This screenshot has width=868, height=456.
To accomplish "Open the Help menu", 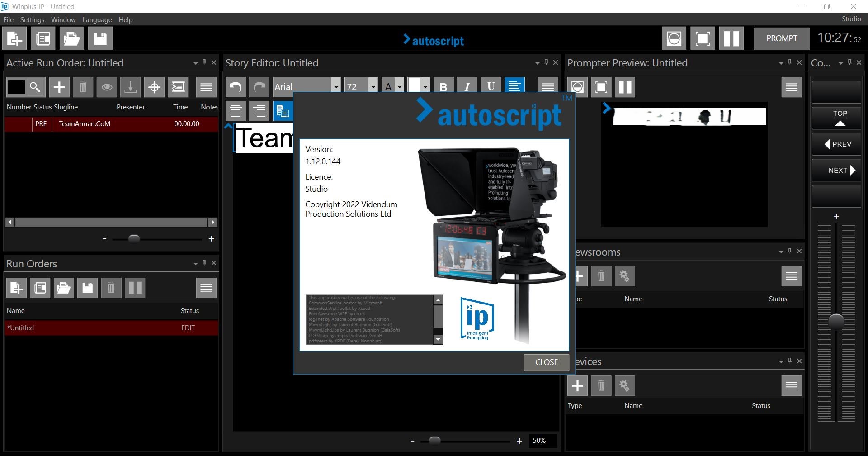I will click(126, 20).
